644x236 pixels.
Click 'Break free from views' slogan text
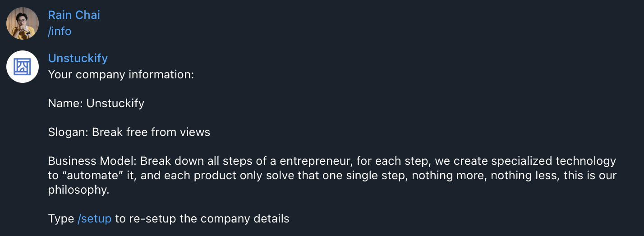151,132
